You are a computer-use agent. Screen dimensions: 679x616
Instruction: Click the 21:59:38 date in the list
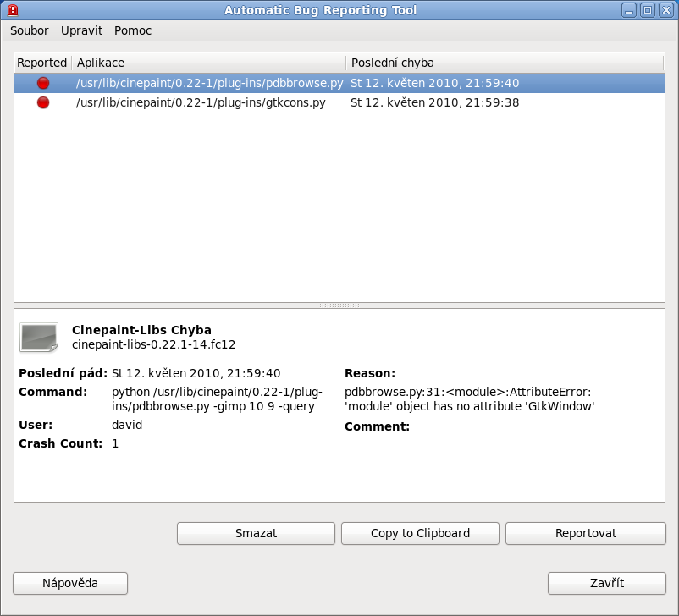coord(434,102)
